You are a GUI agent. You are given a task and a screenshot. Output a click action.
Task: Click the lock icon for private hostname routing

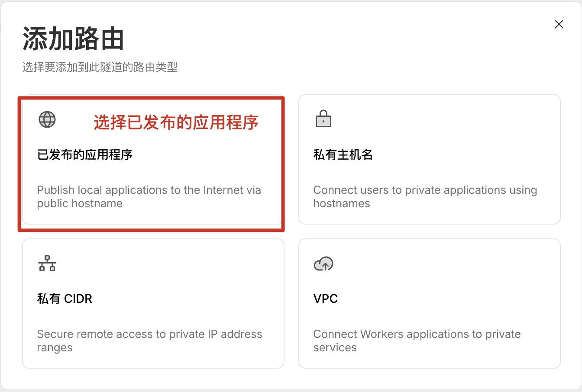(x=323, y=120)
